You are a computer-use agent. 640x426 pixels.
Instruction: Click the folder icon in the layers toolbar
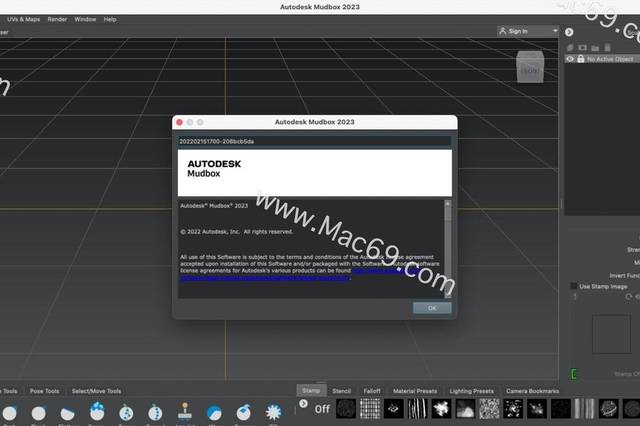pos(595,48)
